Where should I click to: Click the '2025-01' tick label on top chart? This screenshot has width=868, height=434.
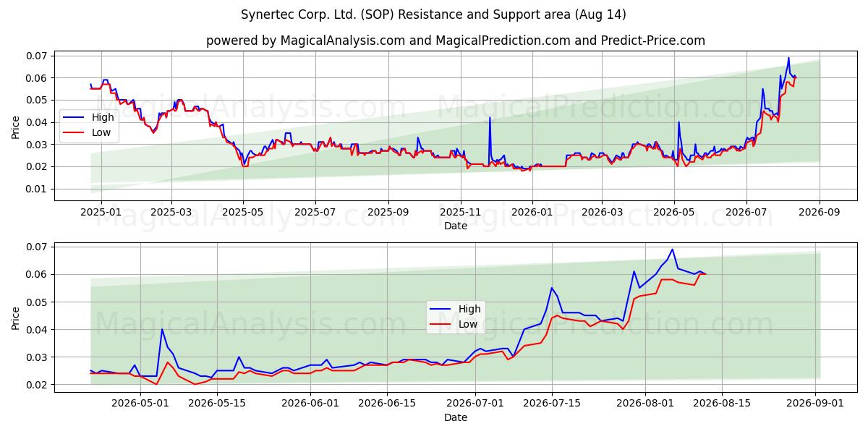pos(101,212)
